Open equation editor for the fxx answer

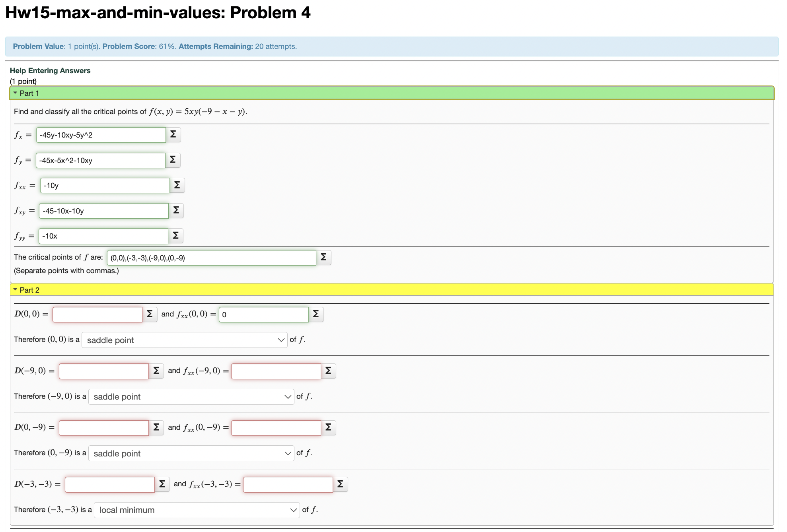click(177, 185)
